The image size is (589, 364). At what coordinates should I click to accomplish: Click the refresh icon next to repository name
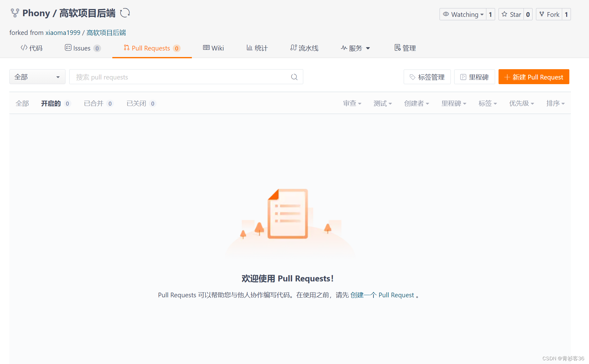[125, 13]
